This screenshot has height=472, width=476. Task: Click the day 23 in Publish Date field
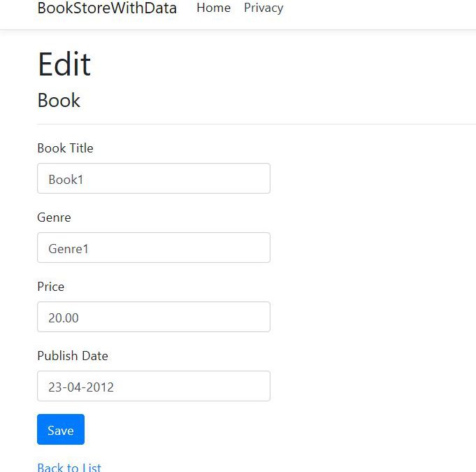coord(55,387)
